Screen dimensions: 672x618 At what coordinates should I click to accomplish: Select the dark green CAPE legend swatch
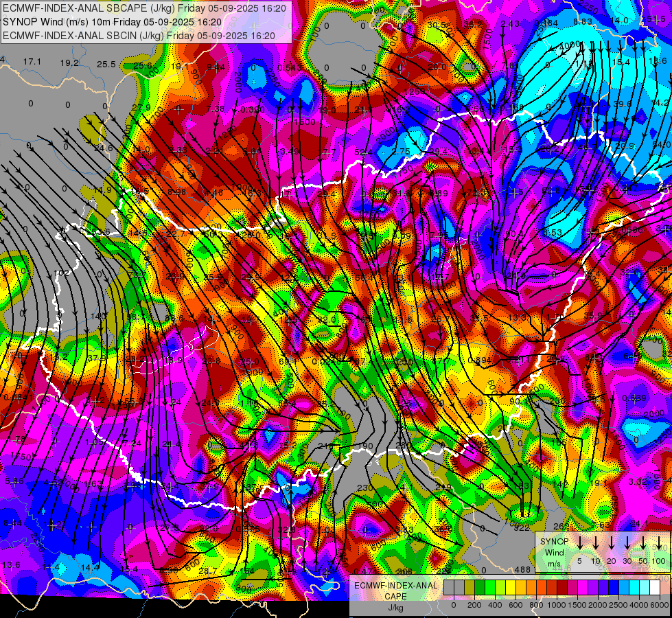tap(480, 588)
